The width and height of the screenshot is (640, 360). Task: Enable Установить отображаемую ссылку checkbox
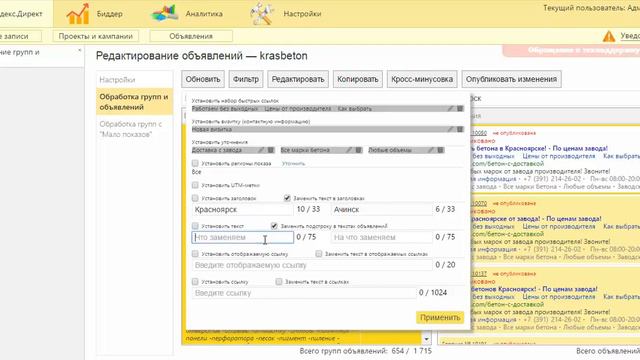click(195, 254)
